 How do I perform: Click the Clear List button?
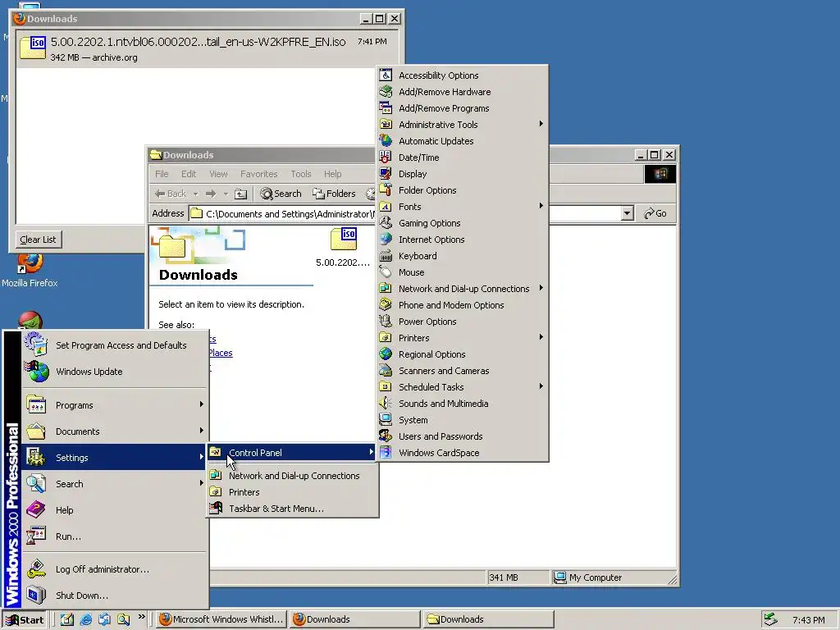pyautogui.click(x=38, y=240)
